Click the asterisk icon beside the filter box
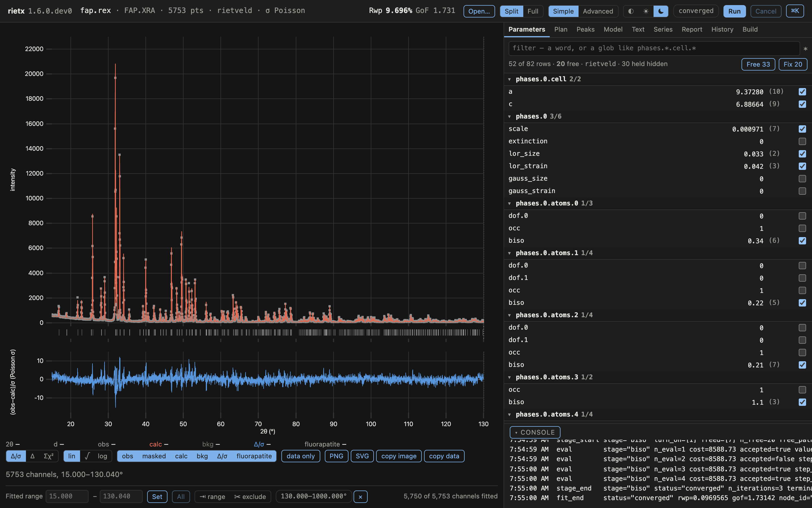812x508 pixels. pyautogui.click(x=805, y=49)
